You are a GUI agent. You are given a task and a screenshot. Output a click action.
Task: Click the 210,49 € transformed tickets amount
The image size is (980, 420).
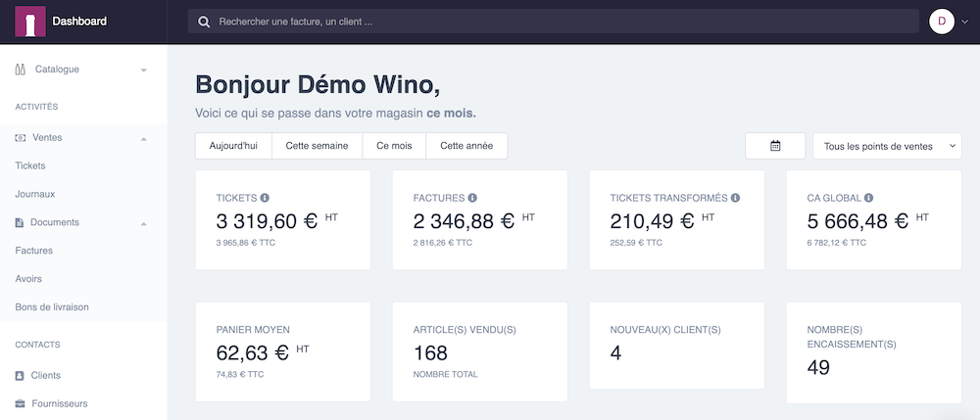click(653, 221)
